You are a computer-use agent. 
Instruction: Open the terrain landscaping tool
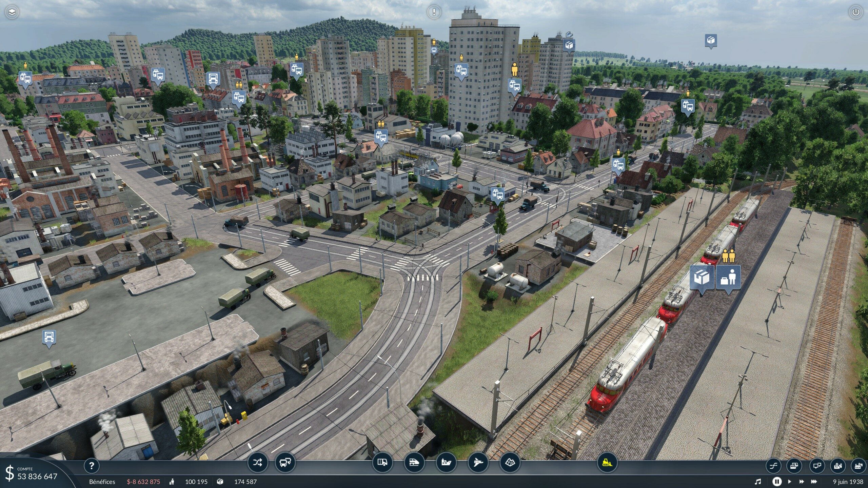pyautogui.click(x=510, y=463)
